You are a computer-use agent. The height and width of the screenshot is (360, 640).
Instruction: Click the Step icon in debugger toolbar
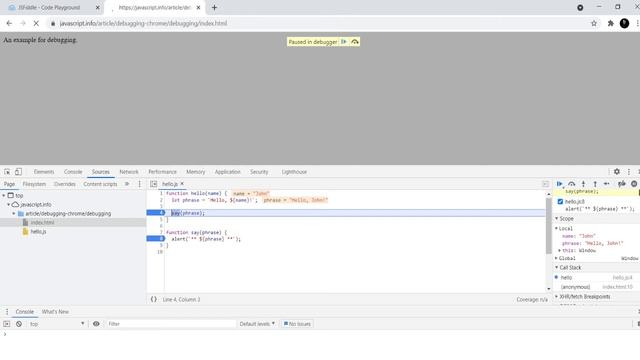(607, 184)
